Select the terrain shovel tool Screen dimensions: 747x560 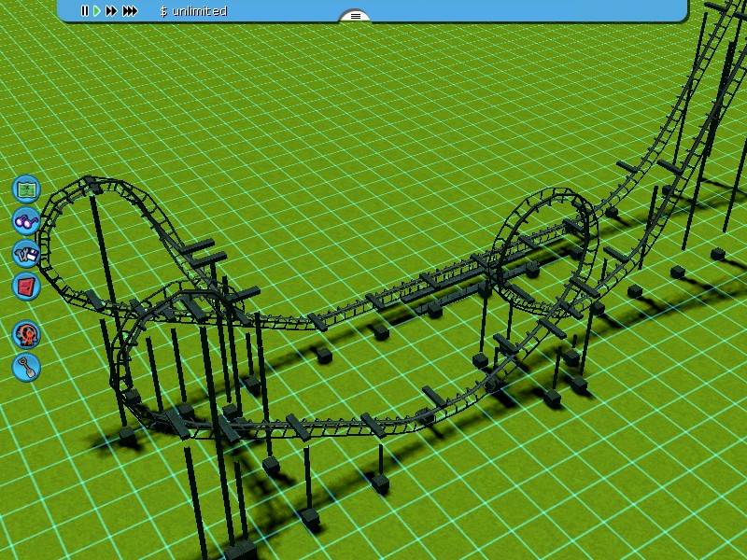(26, 367)
